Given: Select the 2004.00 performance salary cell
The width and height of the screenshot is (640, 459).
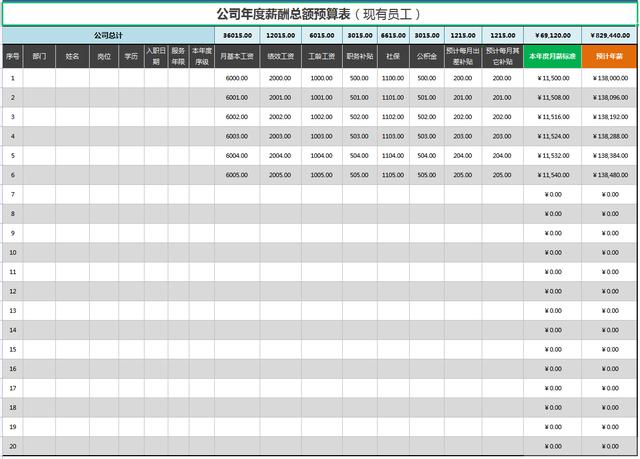Looking at the screenshot, I should coord(280,155).
